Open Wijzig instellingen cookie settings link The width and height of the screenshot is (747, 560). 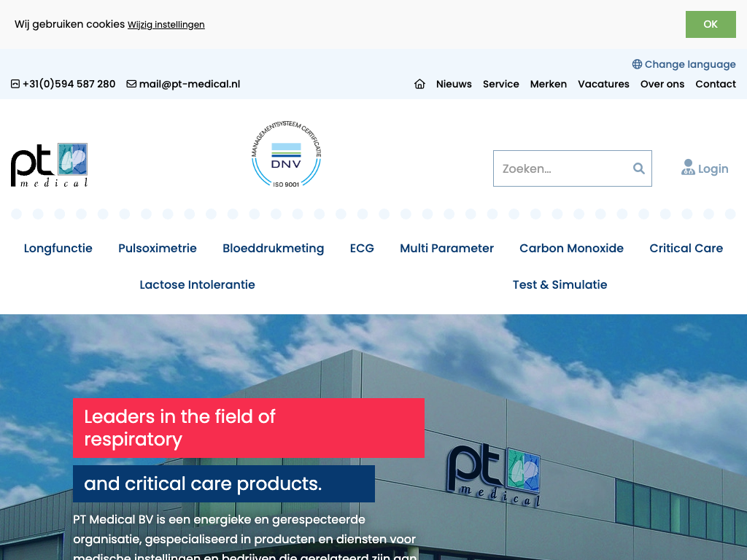click(166, 25)
